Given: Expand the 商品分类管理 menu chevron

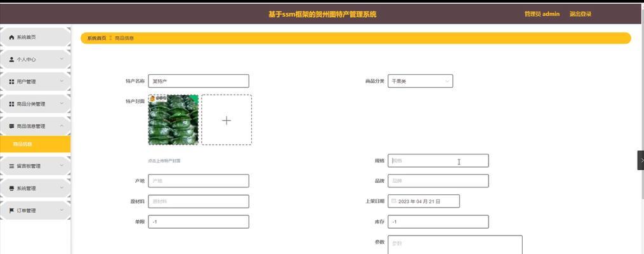Looking at the screenshot, I should coord(62,104).
